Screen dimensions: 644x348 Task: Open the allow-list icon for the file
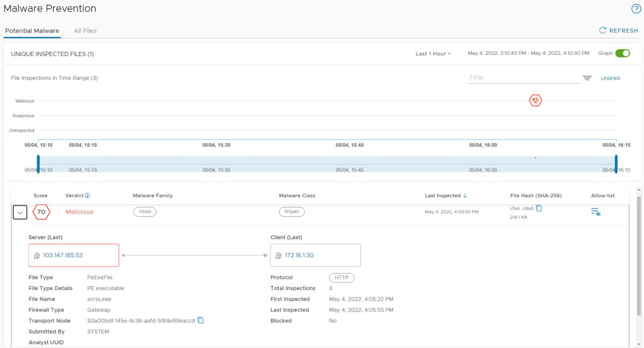tap(595, 212)
